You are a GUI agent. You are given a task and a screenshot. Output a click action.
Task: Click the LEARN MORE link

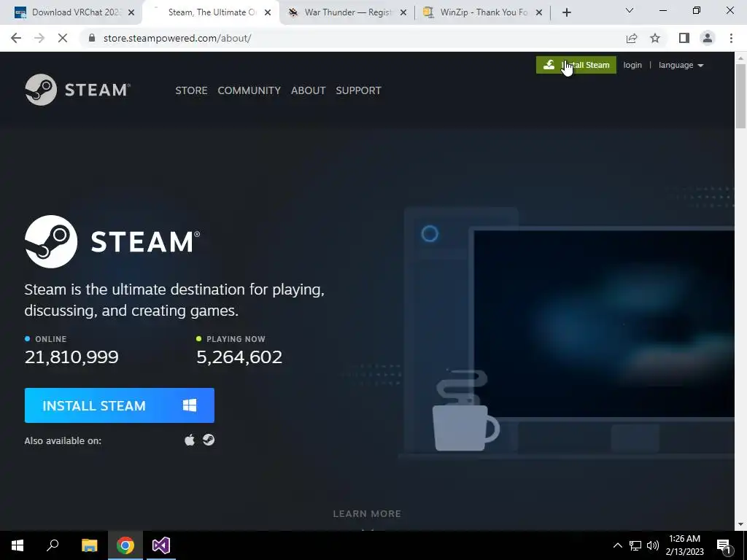367,513
